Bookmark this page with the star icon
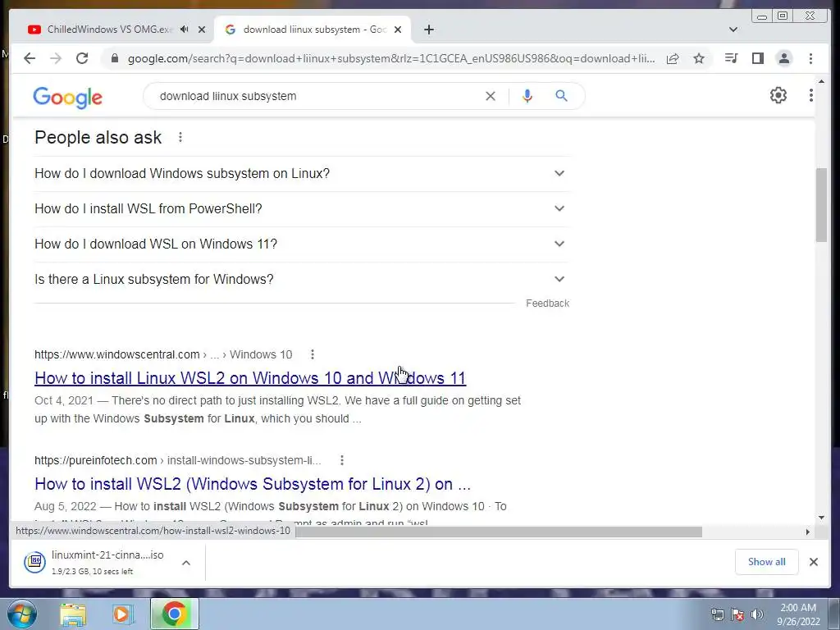This screenshot has height=630, width=840. pos(699,58)
